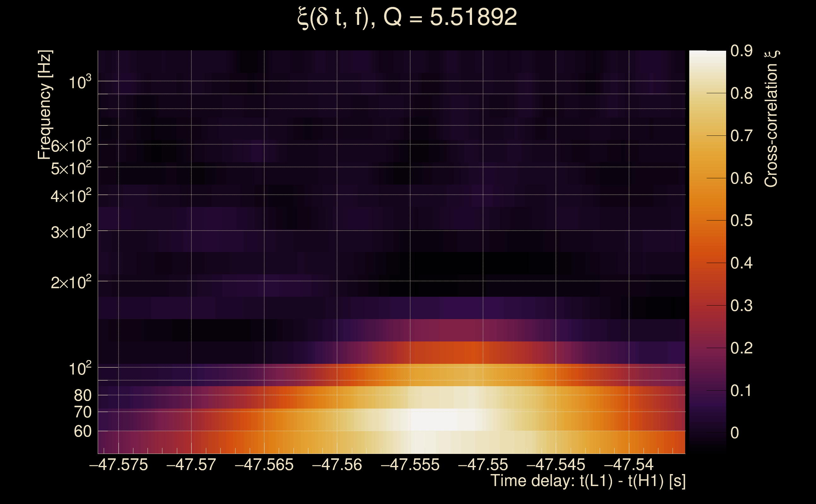This screenshot has height=504, width=816.
Task: Click the plot title showing Q = 5.51892
Action: [407, 17]
